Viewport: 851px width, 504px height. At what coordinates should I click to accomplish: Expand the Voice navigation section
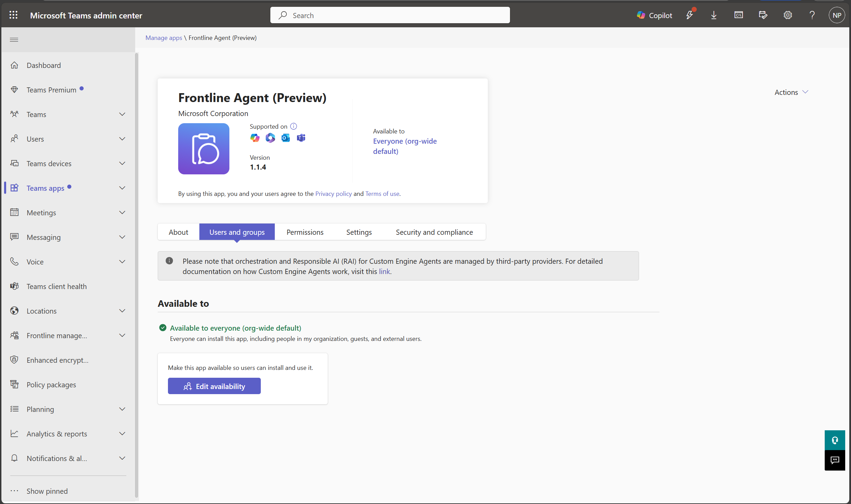[x=122, y=262]
